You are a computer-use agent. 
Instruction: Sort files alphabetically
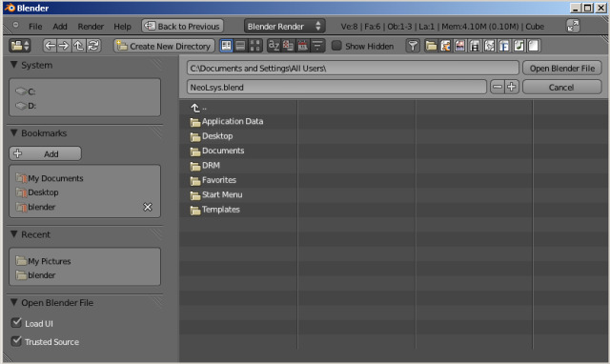[x=274, y=46]
